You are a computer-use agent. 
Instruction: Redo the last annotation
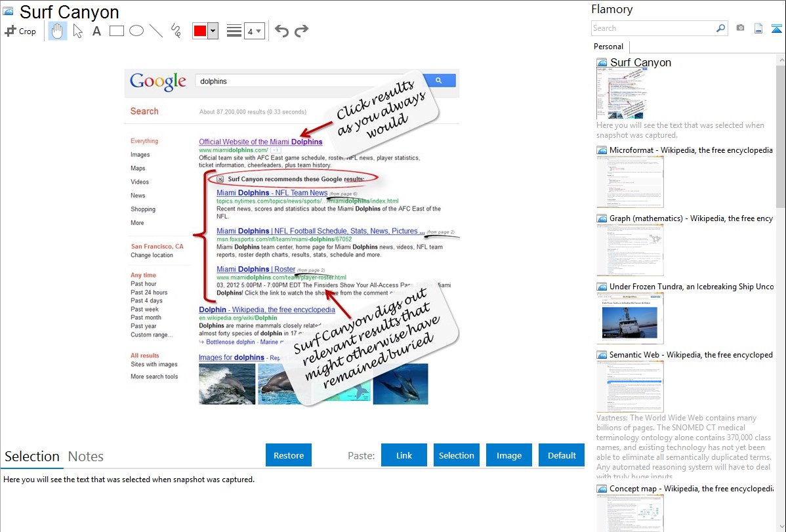301,31
